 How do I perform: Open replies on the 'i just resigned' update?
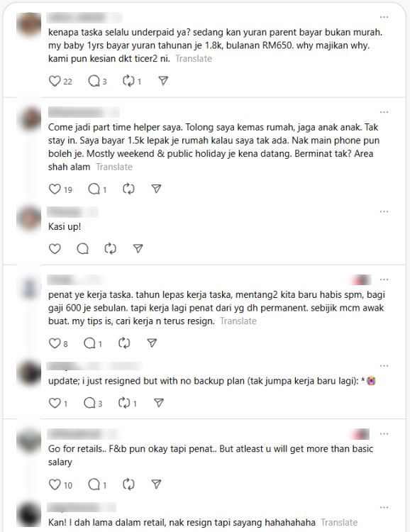point(89,403)
